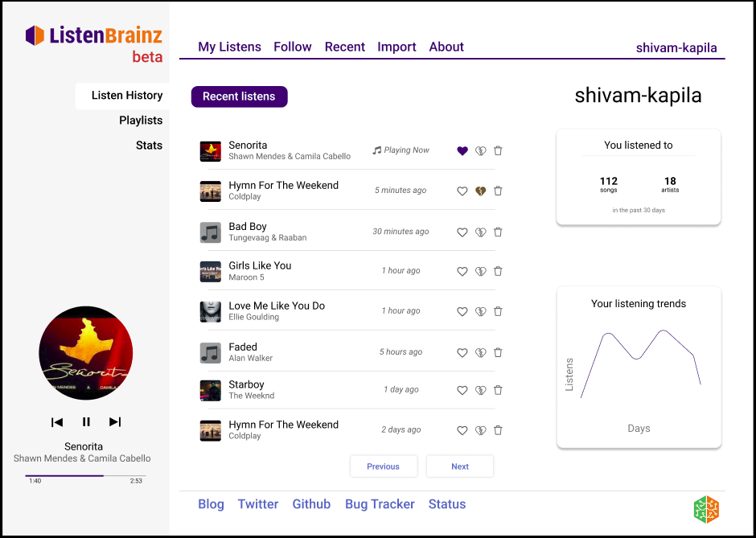
Task: Open the About tab
Action: (446, 47)
